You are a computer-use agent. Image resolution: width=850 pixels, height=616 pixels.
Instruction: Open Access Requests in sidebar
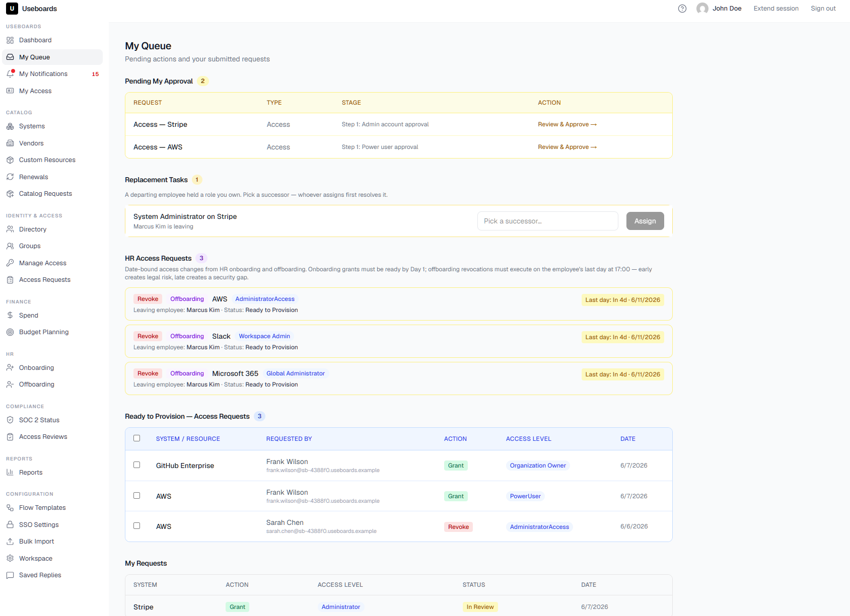[x=52, y=280]
